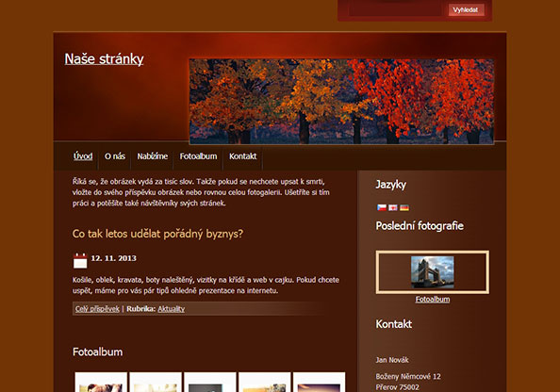This screenshot has height=392, width=560.
Task: Open the first photo thumbnail in Fotoalbum row
Action: (101, 382)
